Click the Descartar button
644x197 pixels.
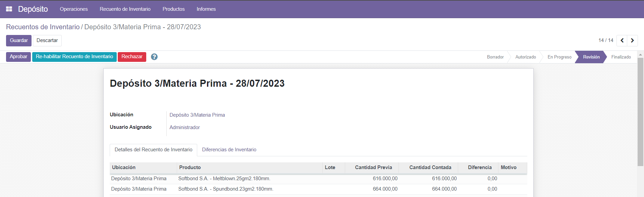[x=47, y=40]
